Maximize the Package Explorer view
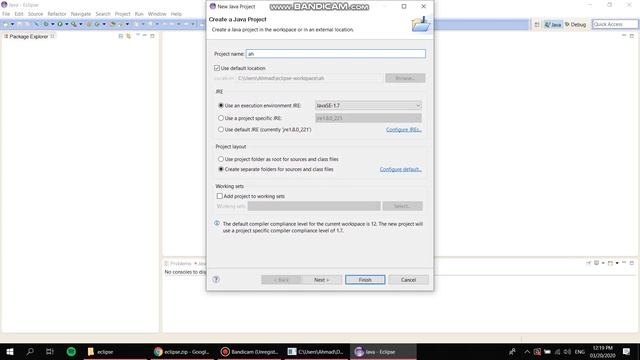The image size is (640, 360). 152,36
